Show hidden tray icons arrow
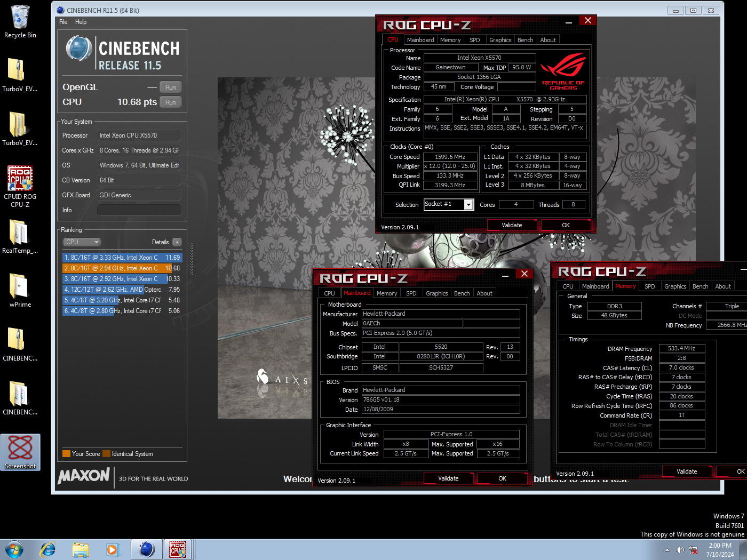The height and width of the screenshot is (560, 747). pos(667,550)
